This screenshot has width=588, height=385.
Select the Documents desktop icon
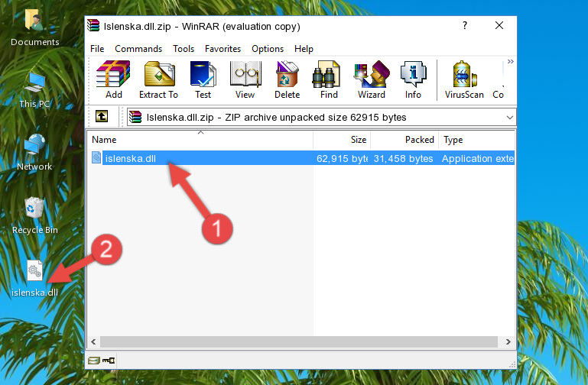(34, 27)
